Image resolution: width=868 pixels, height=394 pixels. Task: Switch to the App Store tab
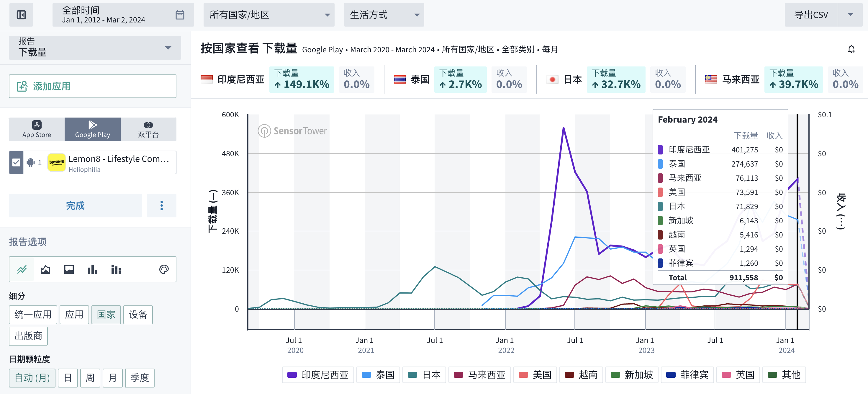[x=37, y=129]
